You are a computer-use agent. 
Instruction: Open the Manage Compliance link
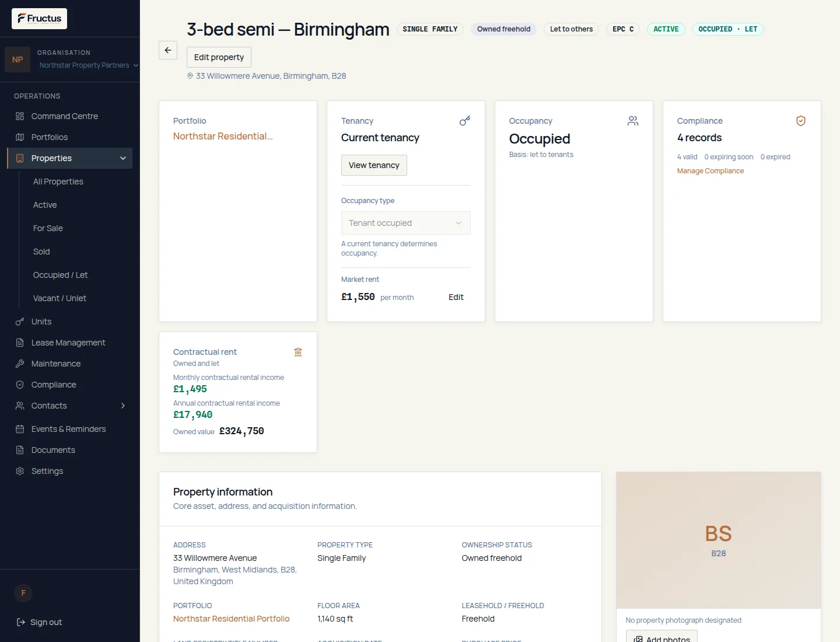coord(710,171)
